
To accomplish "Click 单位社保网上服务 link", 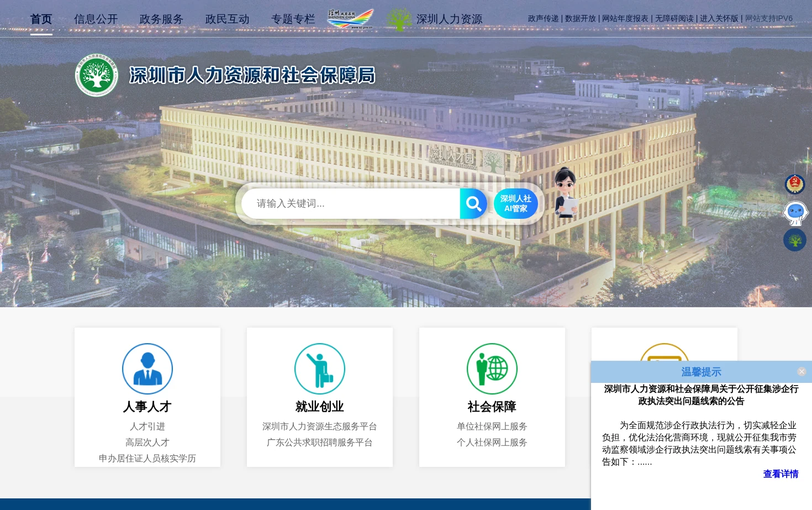I will point(492,427).
